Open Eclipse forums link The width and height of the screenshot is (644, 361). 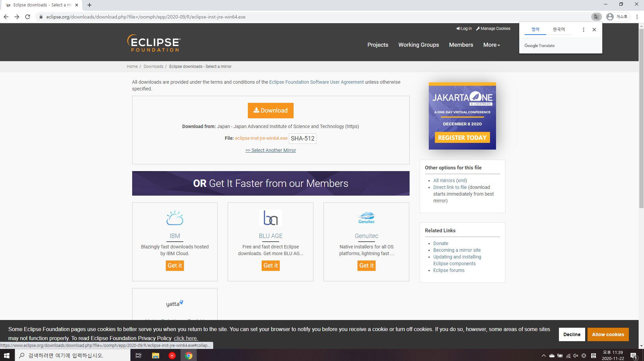point(449,270)
